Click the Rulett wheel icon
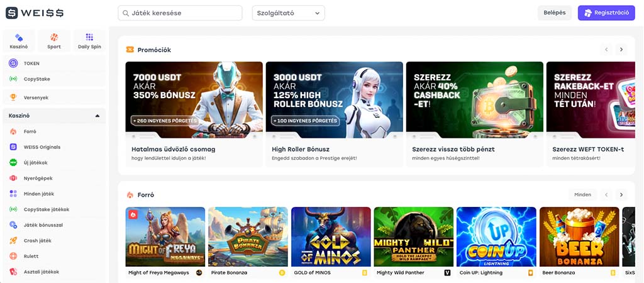Image resolution: width=644 pixels, height=283 pixels. click(13, 257)
